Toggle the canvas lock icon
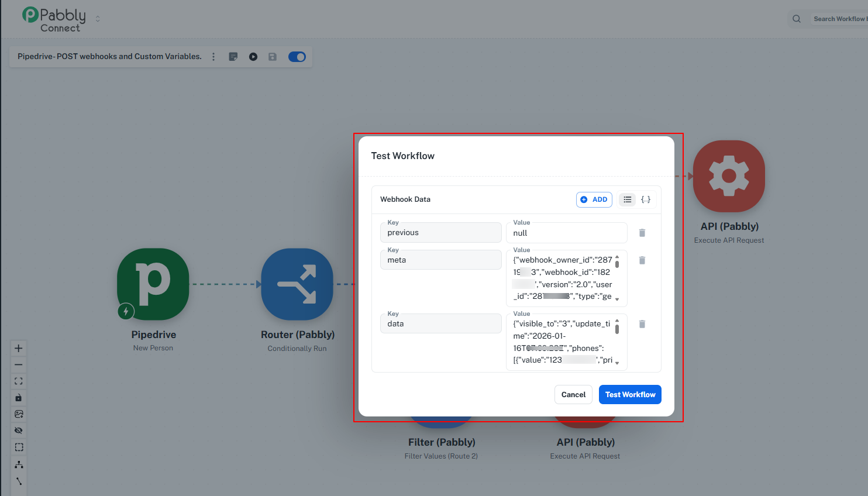 (x=19, y=398)
